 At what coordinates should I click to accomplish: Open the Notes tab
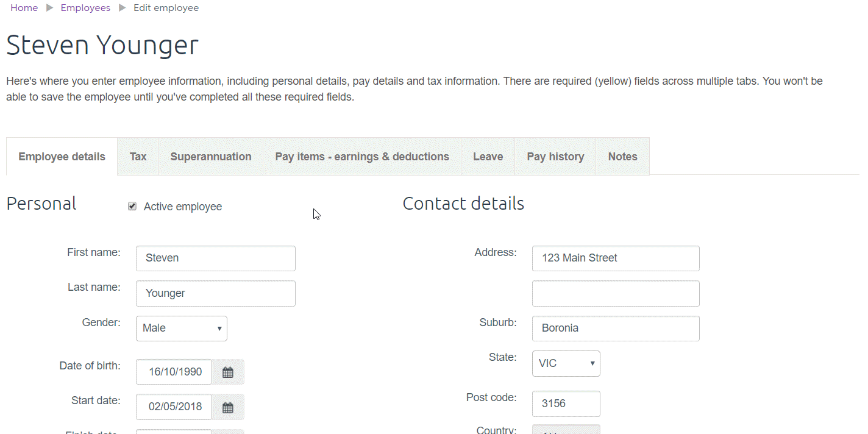click(x=622, y=157)
